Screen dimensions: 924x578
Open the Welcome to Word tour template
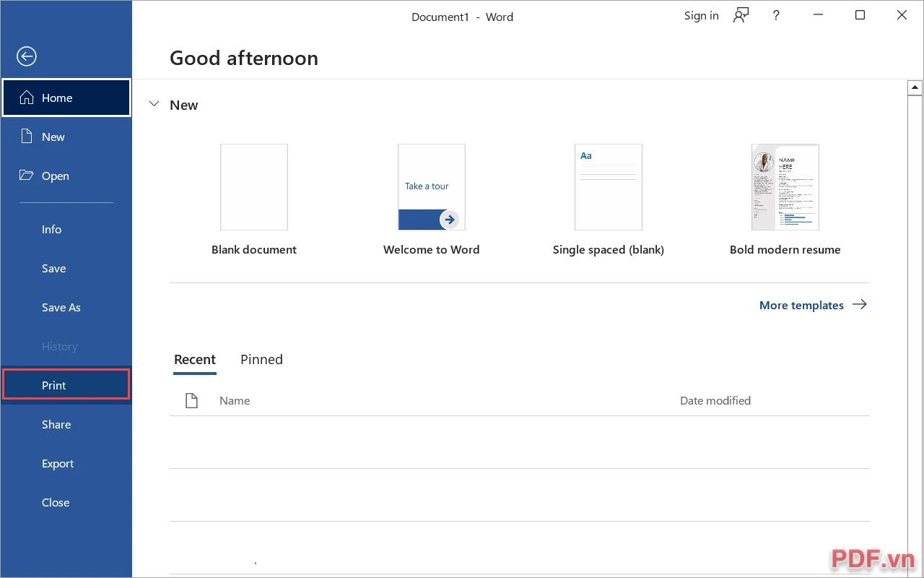431,200
